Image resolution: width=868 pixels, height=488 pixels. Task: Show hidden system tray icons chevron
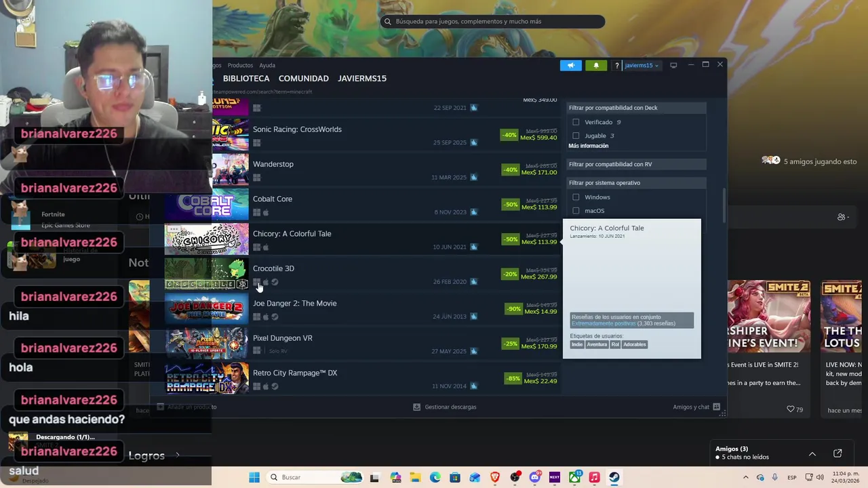(x=746, y=477)
